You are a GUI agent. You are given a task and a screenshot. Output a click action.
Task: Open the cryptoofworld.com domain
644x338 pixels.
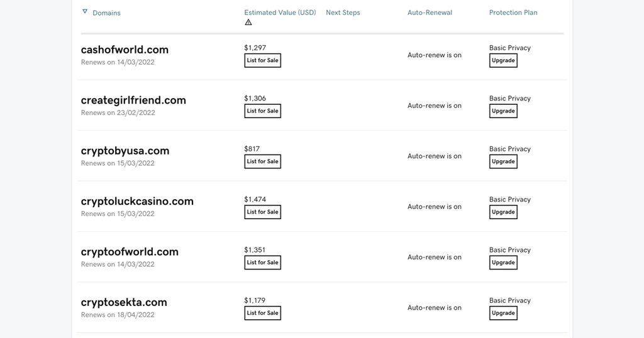coord(130,251)
